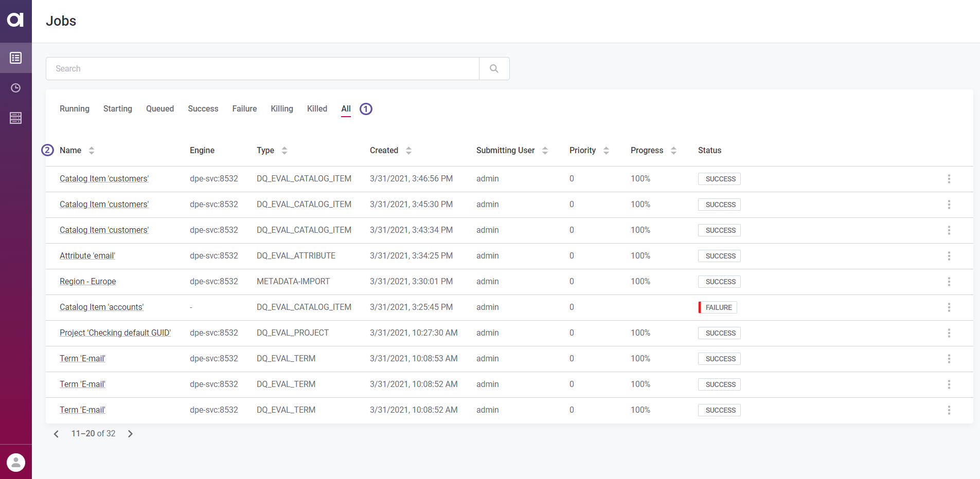
Task: Open the three-dot menu for the FAILURE job
Action: pos(949,307)
